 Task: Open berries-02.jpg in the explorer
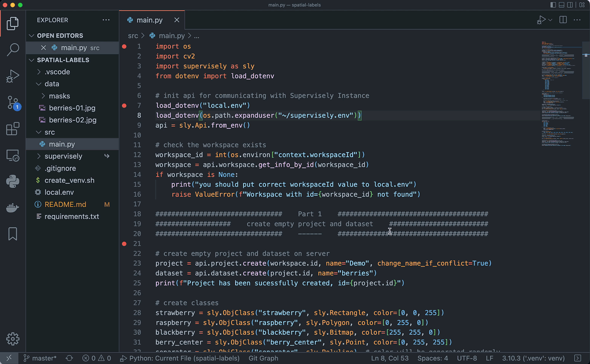[72, 120]
